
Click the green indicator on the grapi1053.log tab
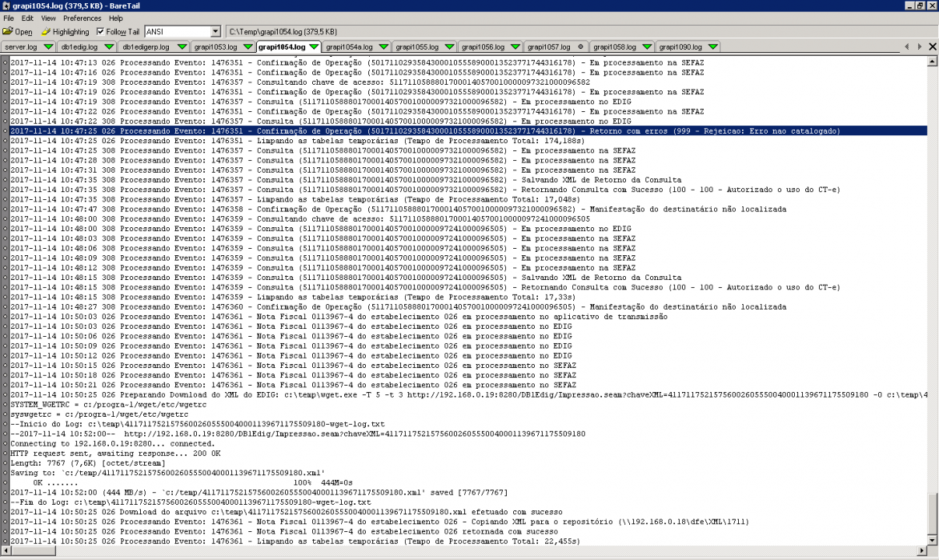(x=248, y=46)
